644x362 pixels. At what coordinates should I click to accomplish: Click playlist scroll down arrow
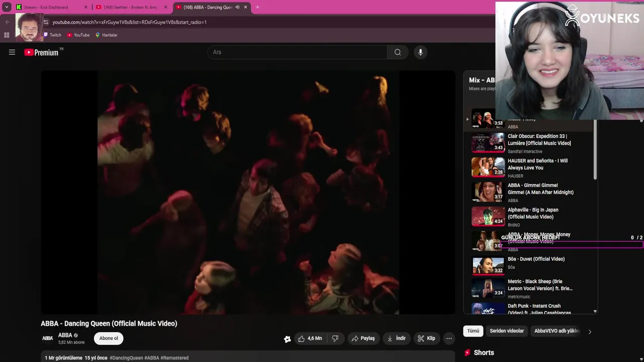pos(595,312)
